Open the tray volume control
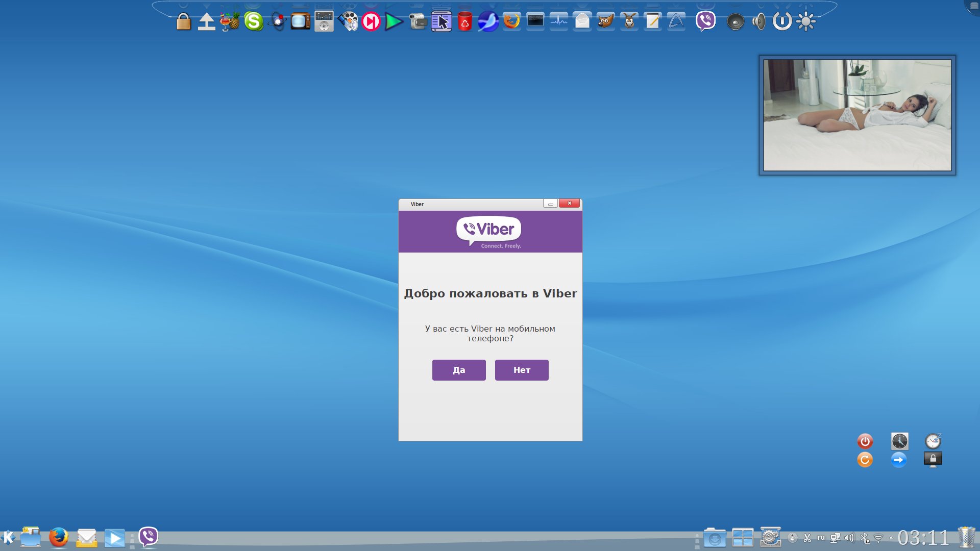The image size is (980, 551). [x=849, y=538]
